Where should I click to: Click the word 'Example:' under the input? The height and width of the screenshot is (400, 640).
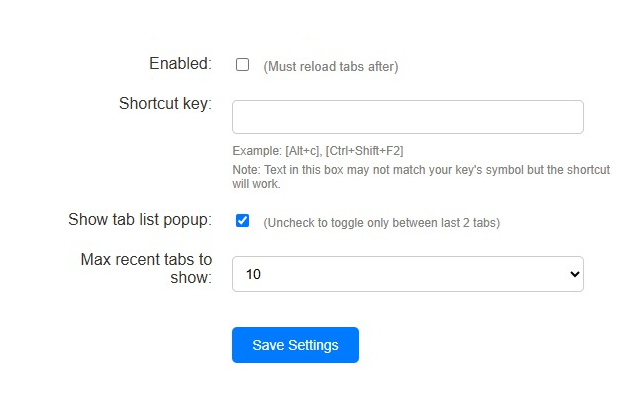[256, 151]
